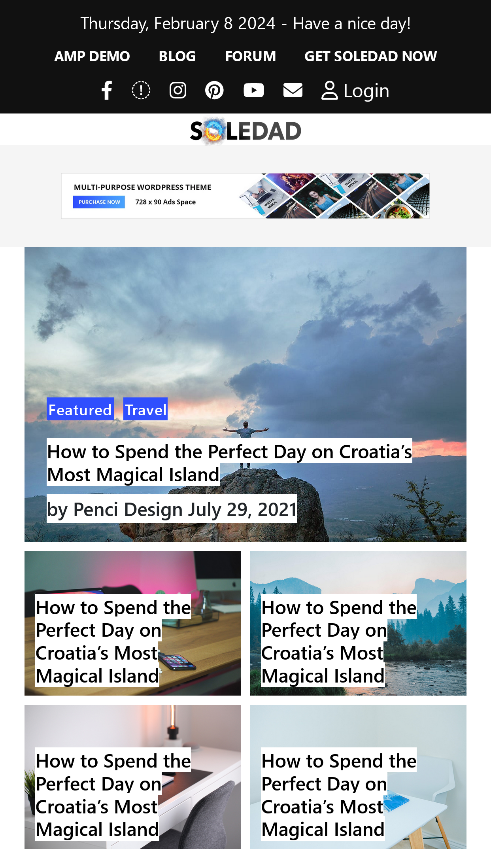The height and width of the screenshot is (868, 491).
Task: Click the user profile Login icon
Action: point(329,90)
